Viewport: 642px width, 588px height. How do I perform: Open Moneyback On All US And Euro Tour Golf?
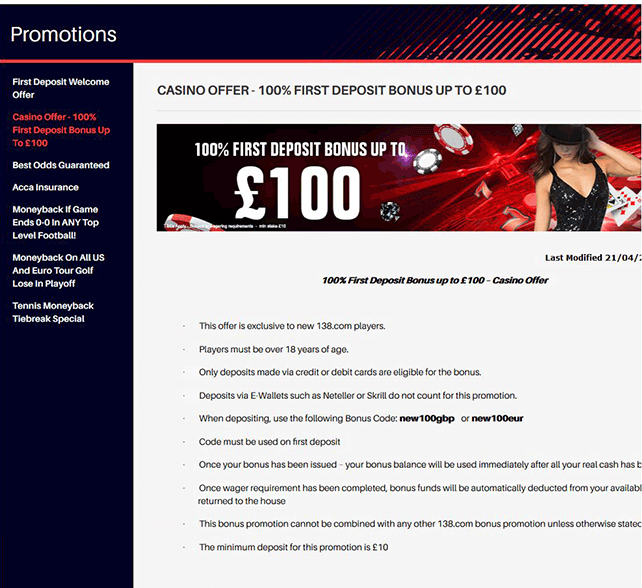(x=58, y=270)
